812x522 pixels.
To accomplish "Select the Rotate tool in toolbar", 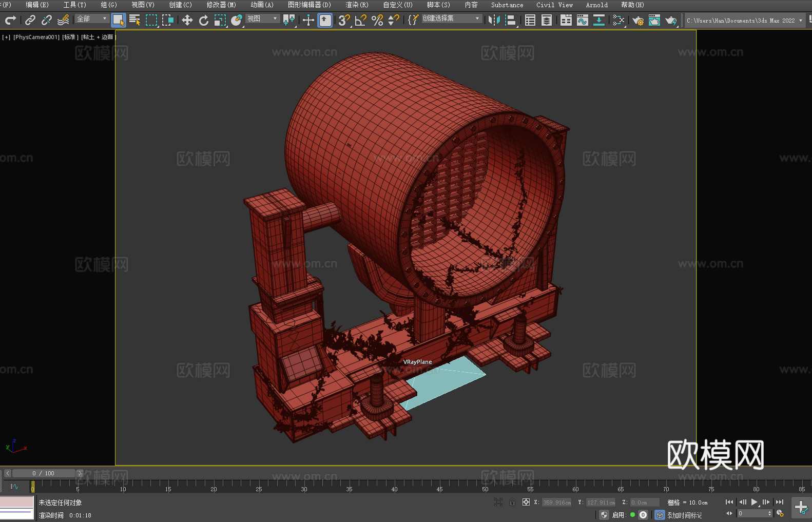I will tap(204, 20).
